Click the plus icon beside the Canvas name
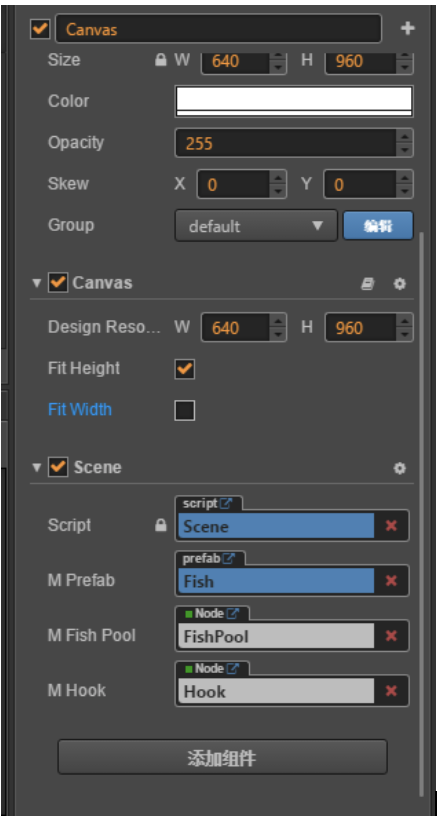Image resolution: width=442 pixels, height=816 pixels. [x=408, y=29]
